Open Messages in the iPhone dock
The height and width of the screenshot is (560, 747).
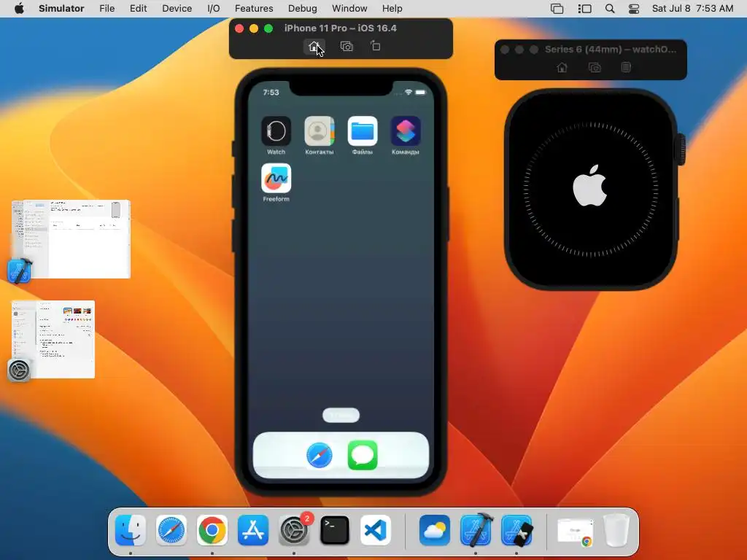pyautogui.click(x=363, y=455)
